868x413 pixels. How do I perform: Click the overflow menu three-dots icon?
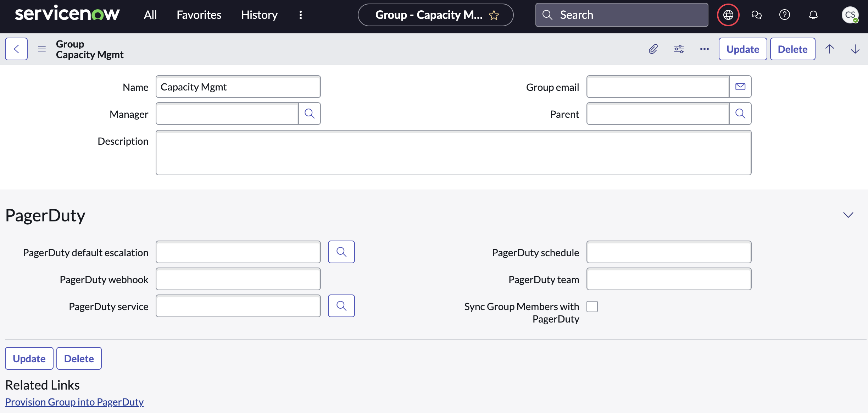click(704, 49)
